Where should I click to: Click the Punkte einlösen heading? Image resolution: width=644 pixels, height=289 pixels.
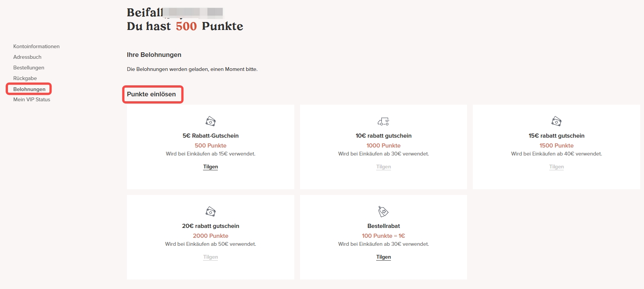point(151,94)
